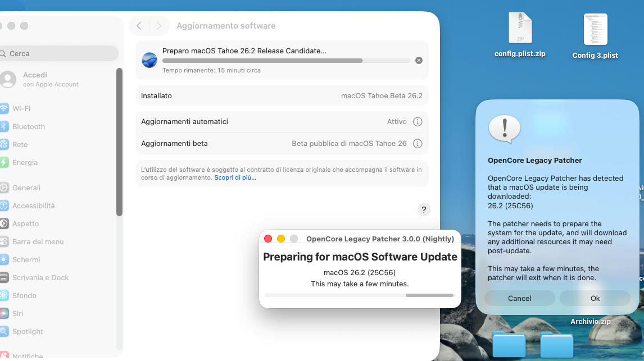Click the OpenCore Legacy Patcher 3.0.0 title

tap(380, 239)
